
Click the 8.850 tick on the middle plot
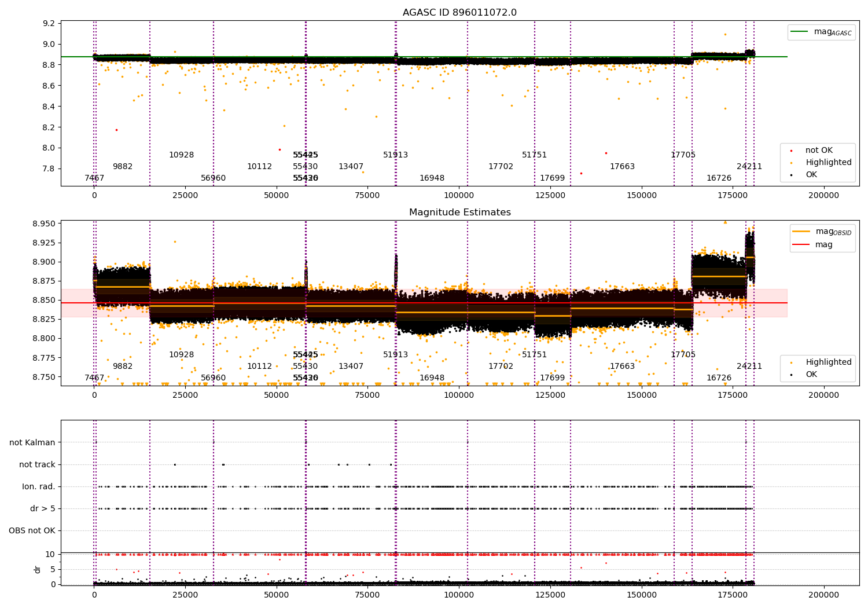[45, 301]
